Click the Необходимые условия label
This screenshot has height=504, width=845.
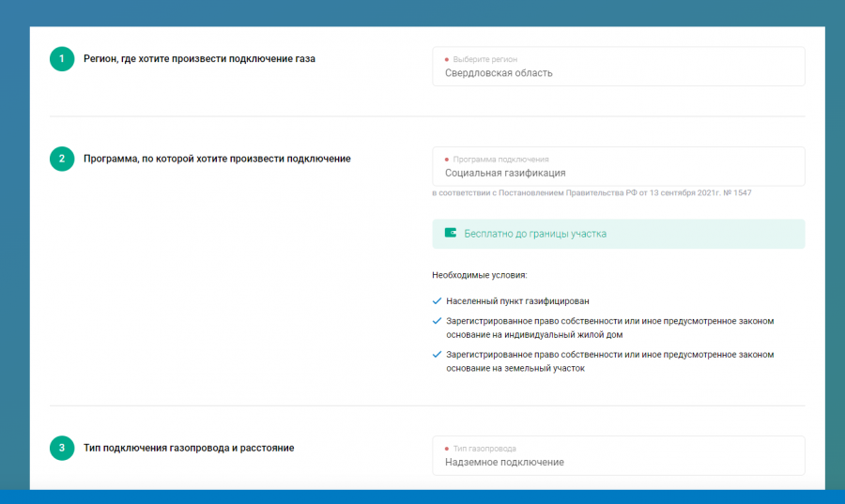point(480,275)
